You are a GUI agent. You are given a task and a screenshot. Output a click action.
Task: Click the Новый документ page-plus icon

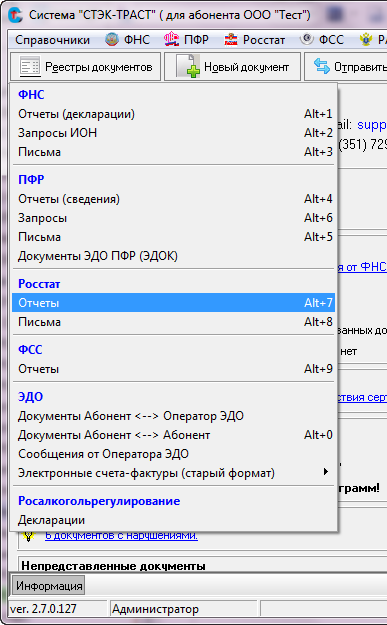tap(188, 66)
